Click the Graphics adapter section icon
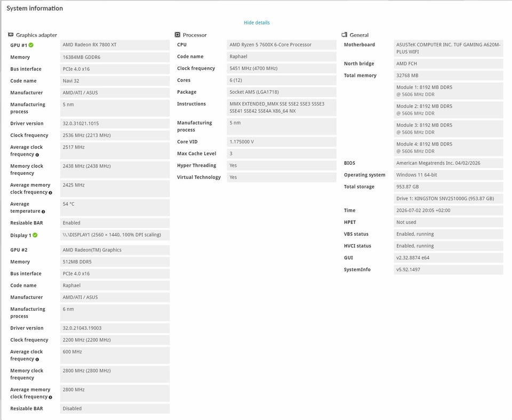This screenshot has width=512, height=420. [x=11, y=35]
